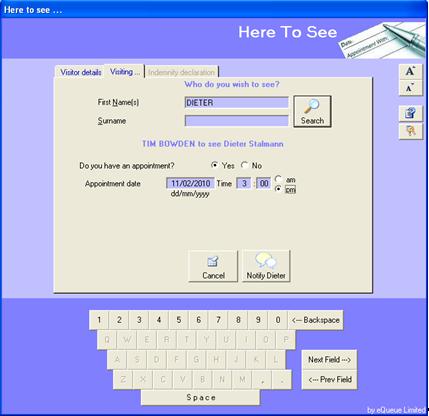Open the Indemnity declaration tab

pyautogui.click(x=182, y=72)
